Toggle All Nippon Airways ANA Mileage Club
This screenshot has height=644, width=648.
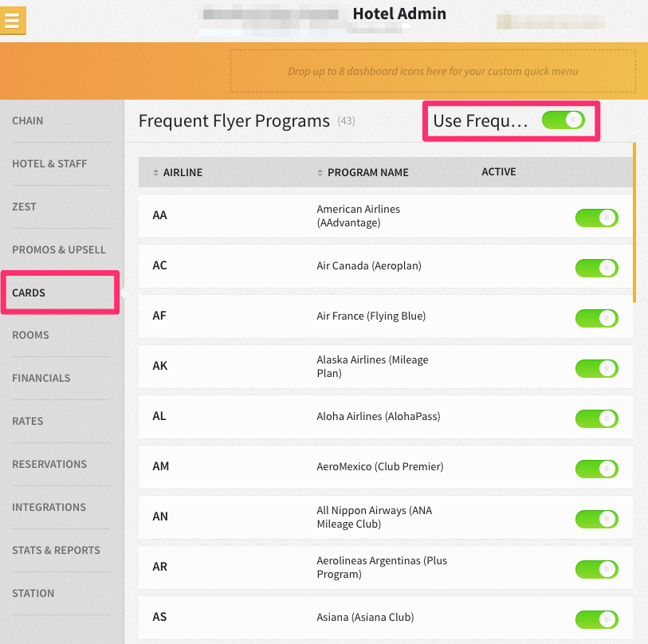(597, 519)
